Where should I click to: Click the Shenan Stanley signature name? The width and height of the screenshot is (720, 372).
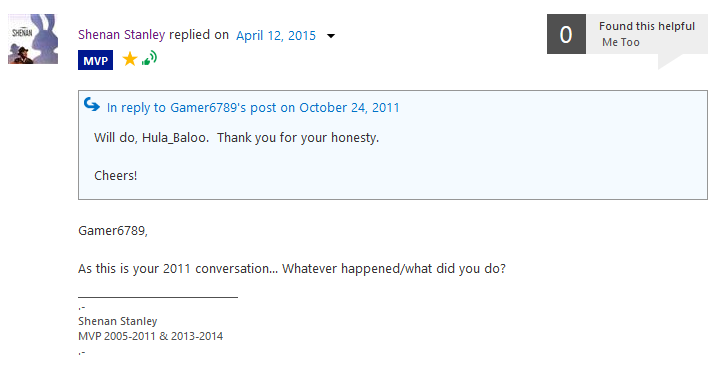pos(118,321)
